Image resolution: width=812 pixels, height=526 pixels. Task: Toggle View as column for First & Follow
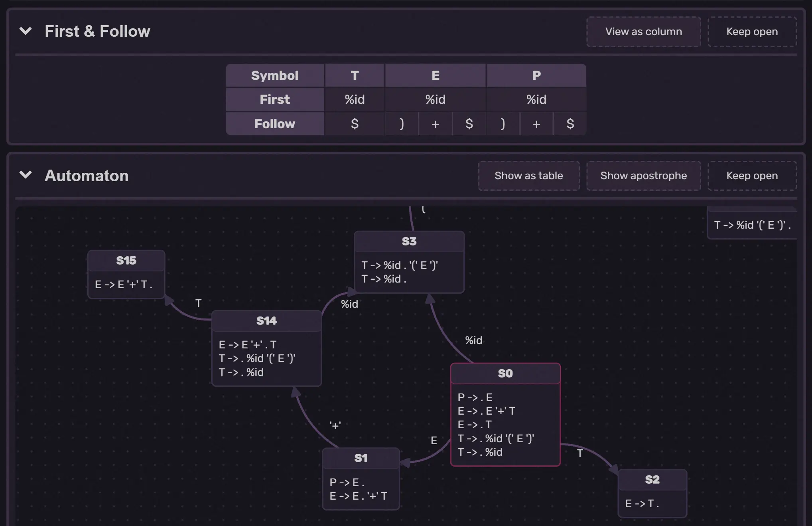tap(643, 32)
